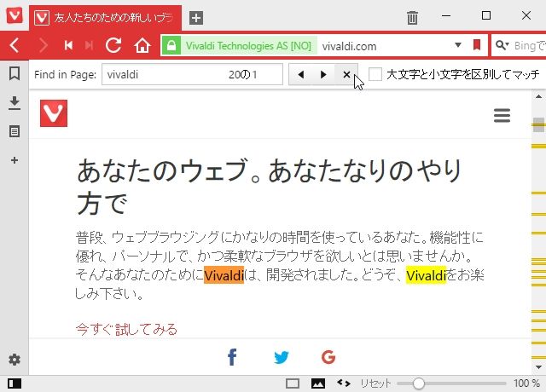Open the Downloads panel
This screenshot has width=546, height=392.
[x=15, y=103]
